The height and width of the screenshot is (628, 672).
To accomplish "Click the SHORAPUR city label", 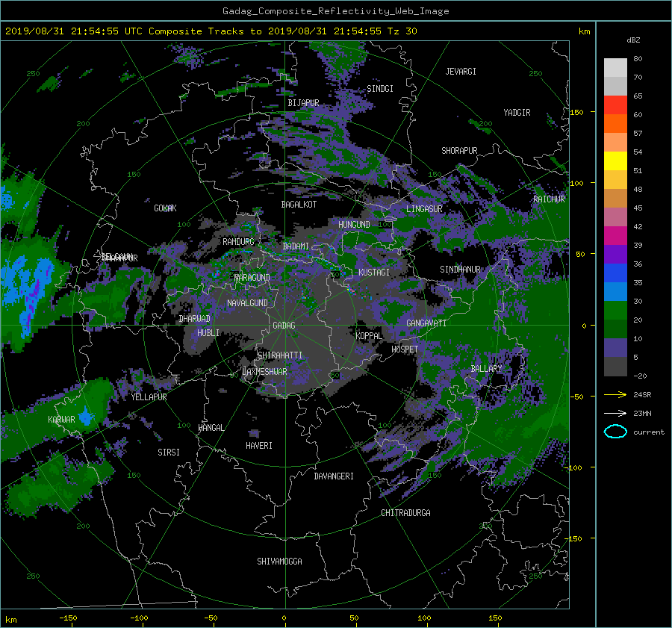I will [x=459, y=151].
